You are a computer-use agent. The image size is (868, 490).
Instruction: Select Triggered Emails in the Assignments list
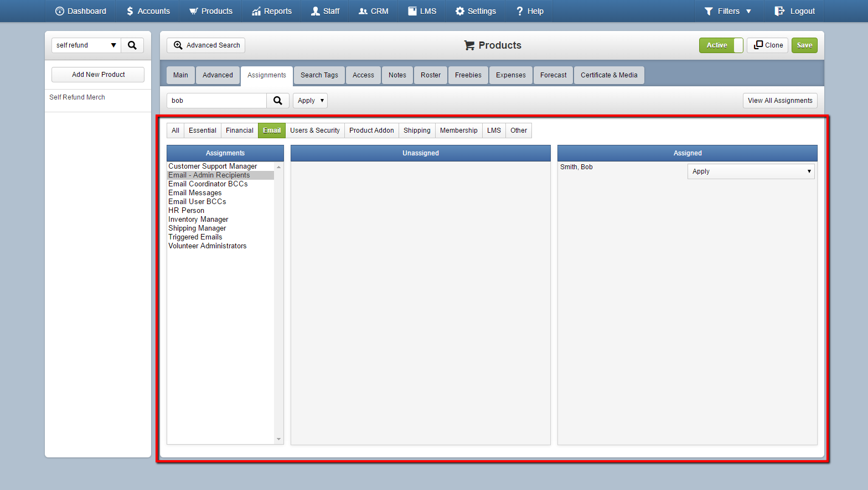[x=195, y=237]
